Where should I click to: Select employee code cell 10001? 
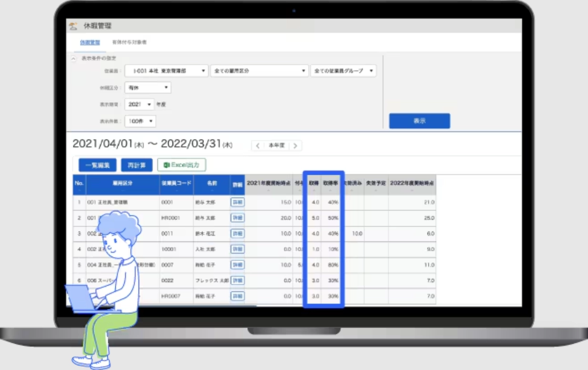point(176,250)
